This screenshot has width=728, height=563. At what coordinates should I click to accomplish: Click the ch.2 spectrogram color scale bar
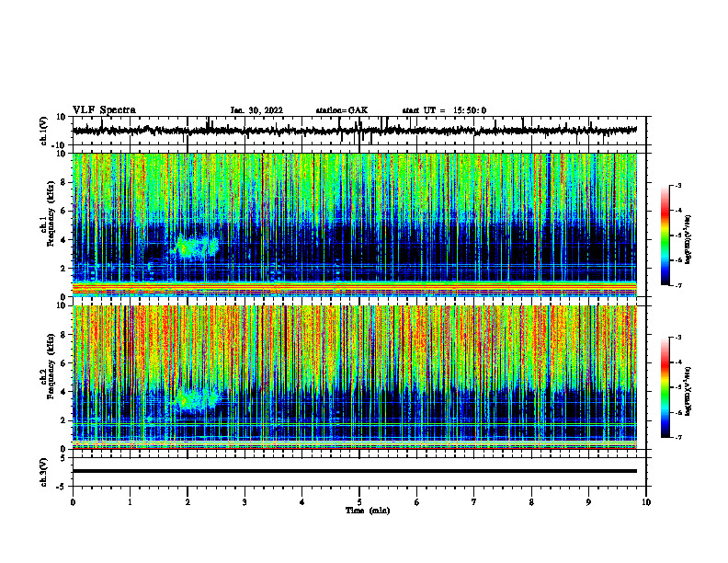tap(665, 387)
